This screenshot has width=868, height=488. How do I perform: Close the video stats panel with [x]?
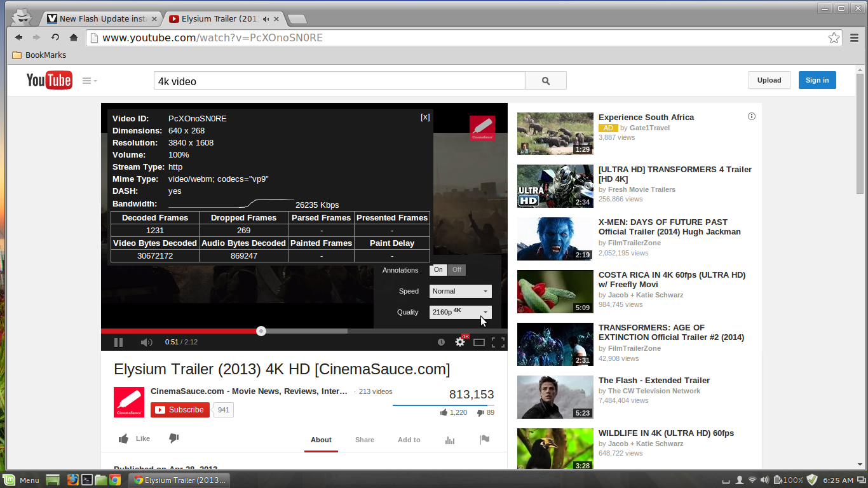coord(425,117)
